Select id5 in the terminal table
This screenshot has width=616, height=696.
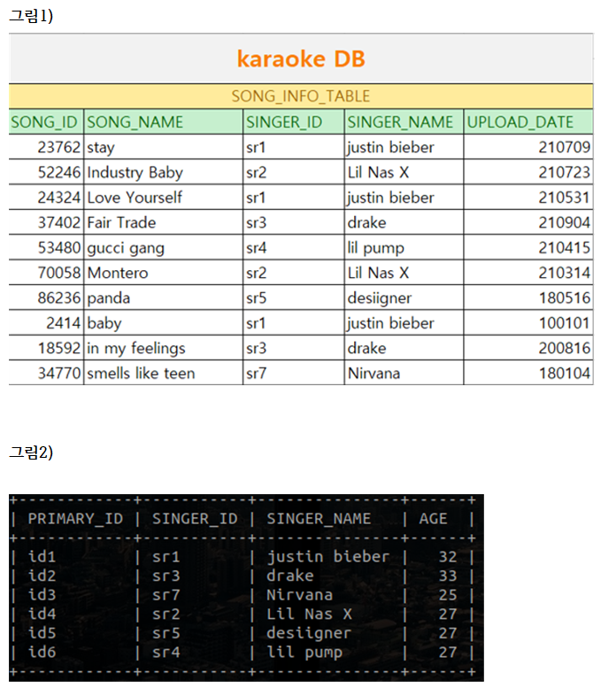click(x=42, y=633)
